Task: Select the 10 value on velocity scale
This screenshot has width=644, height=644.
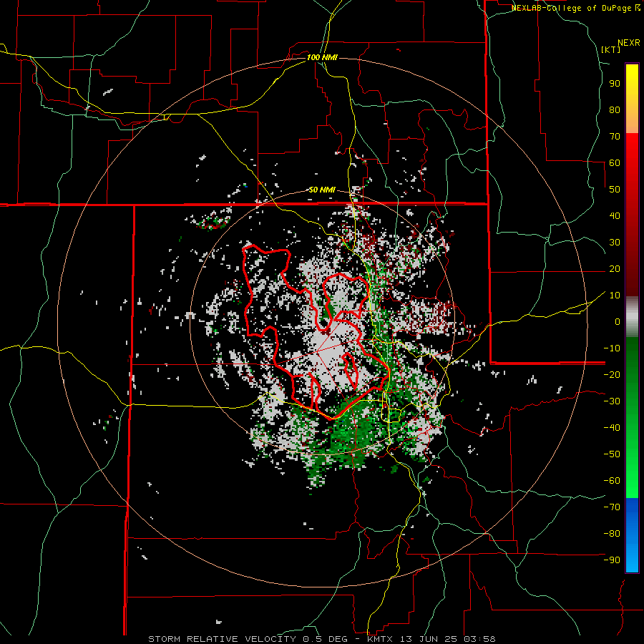Action: 615,296
